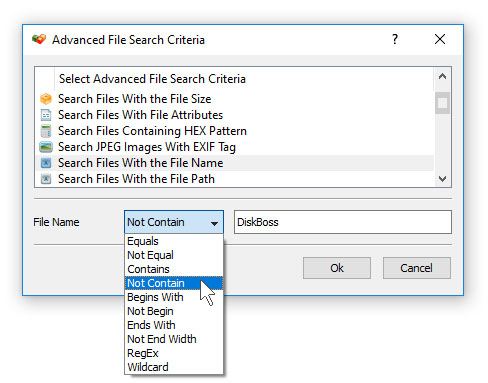The width and height of the screenshot is (488, 383).
Task: Open the Not Contain operator combo box
Action: coord(174,222)
